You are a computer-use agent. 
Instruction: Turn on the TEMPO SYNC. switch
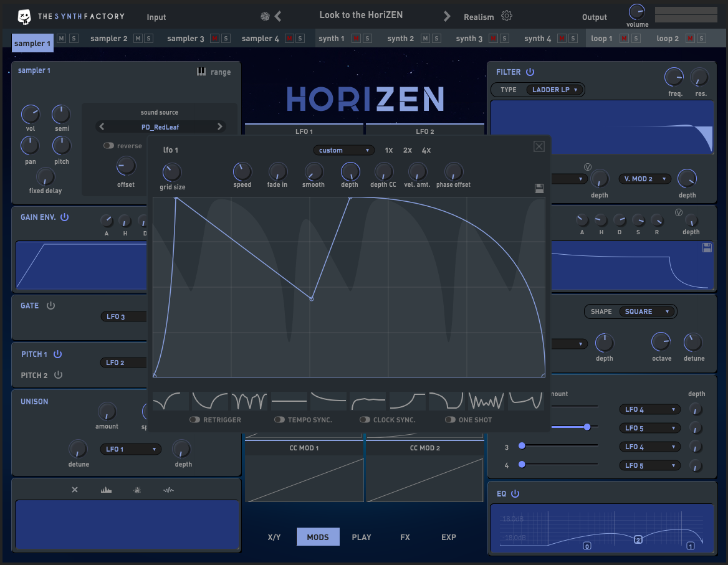pyautogui.click(x=279, y=420)
